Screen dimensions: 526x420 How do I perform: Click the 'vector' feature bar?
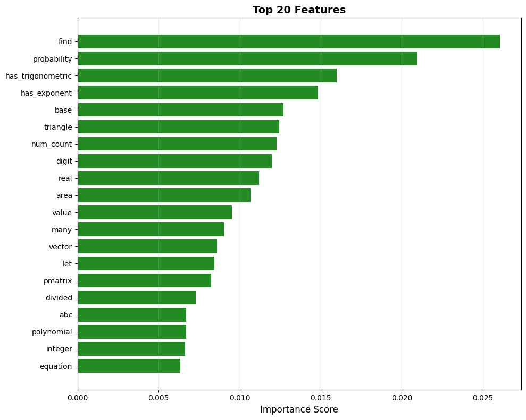(x=146, y=247)
